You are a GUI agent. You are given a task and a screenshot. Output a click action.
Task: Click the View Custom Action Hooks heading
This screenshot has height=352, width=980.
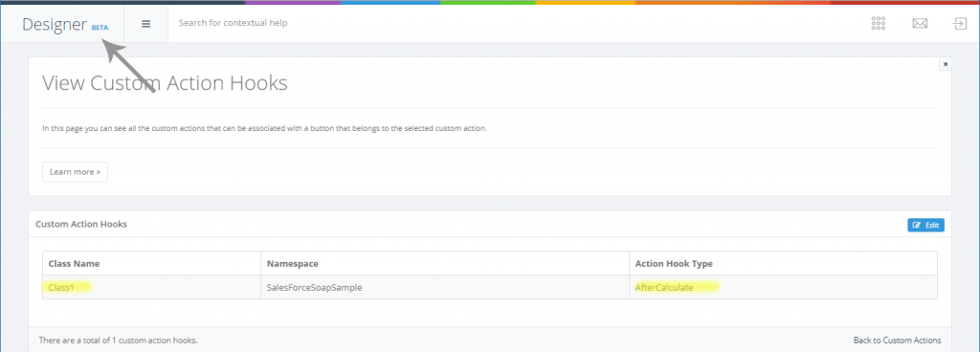tap(165, 83)
